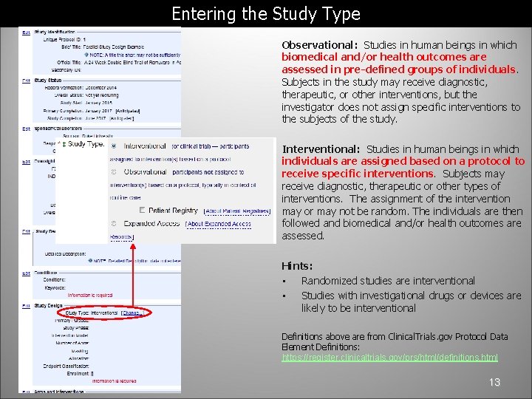Click the NOTE info icon under Detailed Description
Viewport: 532px width, 399px height.
(90, 261)
